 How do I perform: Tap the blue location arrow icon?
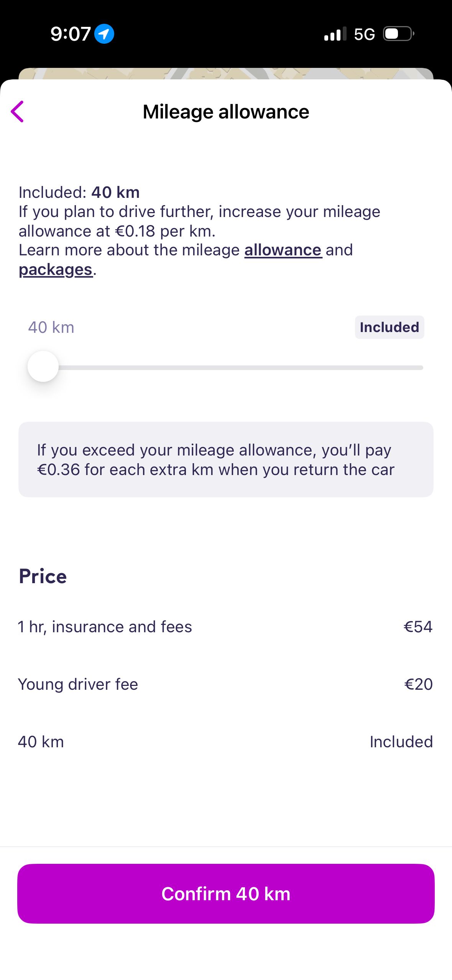(x=104, y=34)
